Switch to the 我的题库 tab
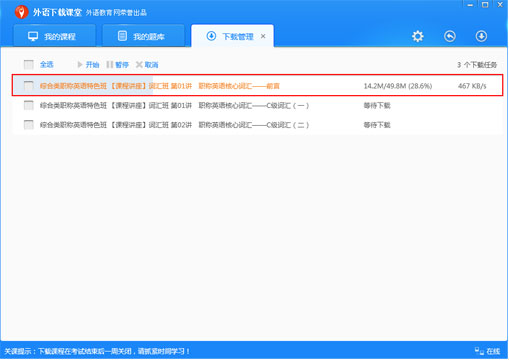Image resolution: width=509 pixels, height=360 pixels. pyautogui.click(x=143, y=36)
